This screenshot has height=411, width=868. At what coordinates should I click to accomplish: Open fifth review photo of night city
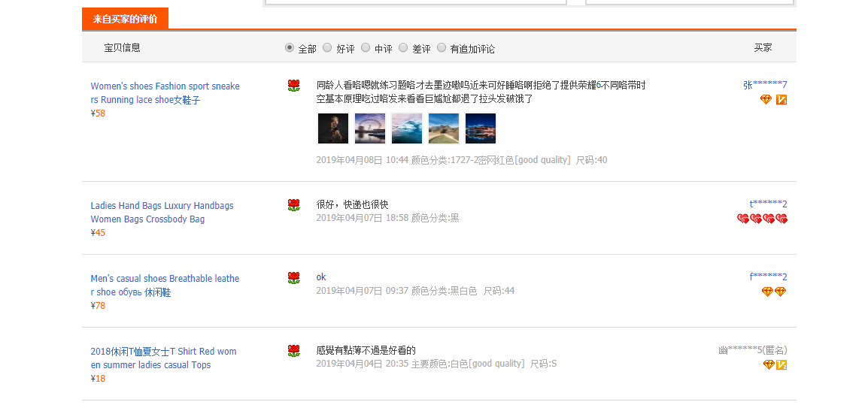coord(481,128)
